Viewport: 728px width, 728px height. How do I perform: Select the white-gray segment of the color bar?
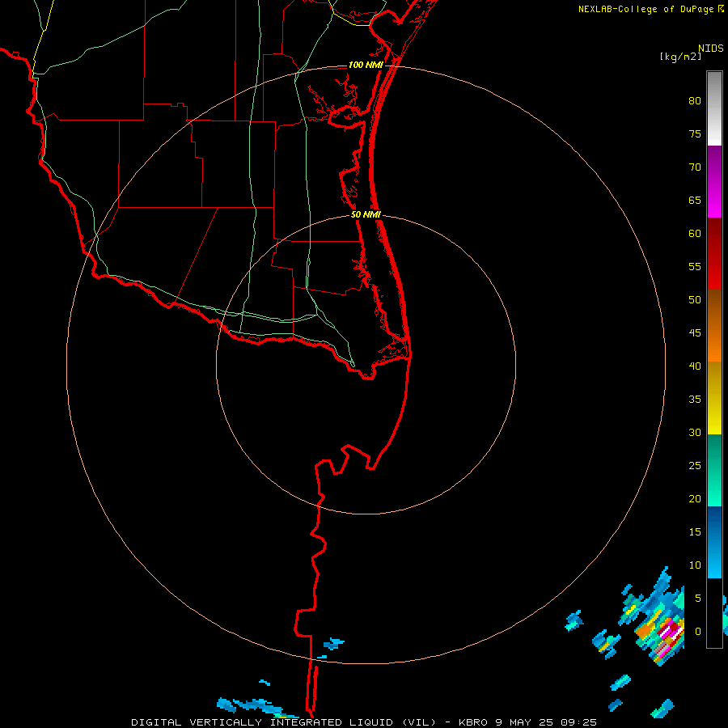point(714,108)
